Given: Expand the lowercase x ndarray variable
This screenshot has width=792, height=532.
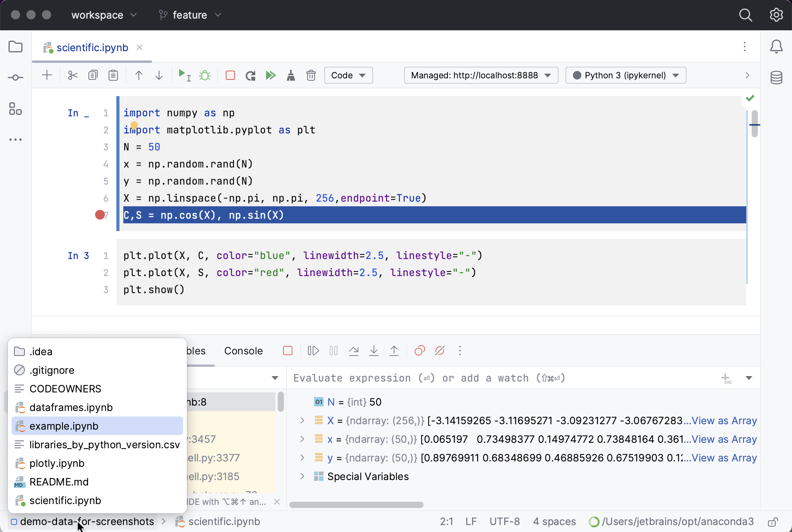Looking at the screenshot, I should [303, 439].
